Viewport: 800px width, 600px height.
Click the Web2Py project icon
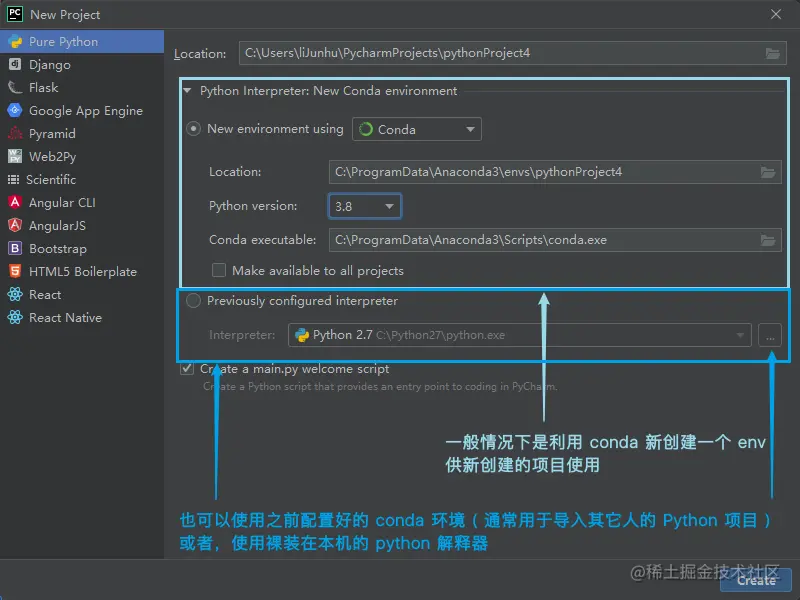15,156
